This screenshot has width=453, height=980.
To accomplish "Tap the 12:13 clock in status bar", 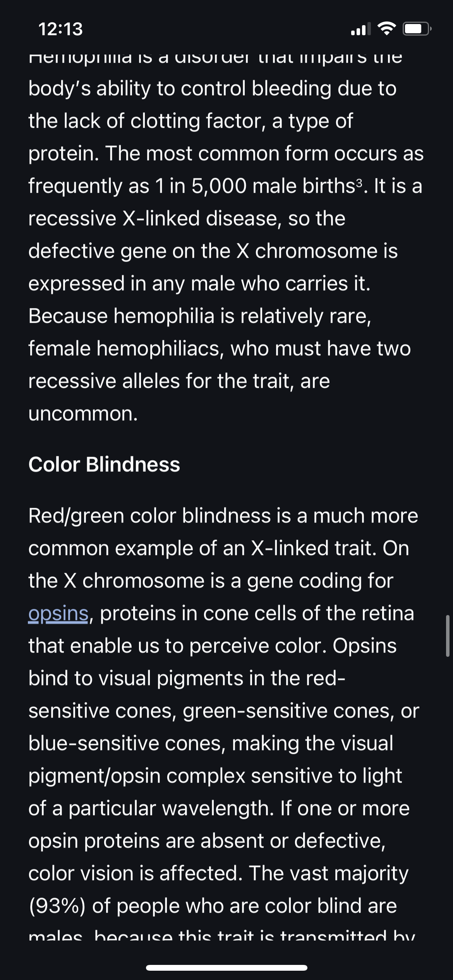I will click(x=60, y=29).
